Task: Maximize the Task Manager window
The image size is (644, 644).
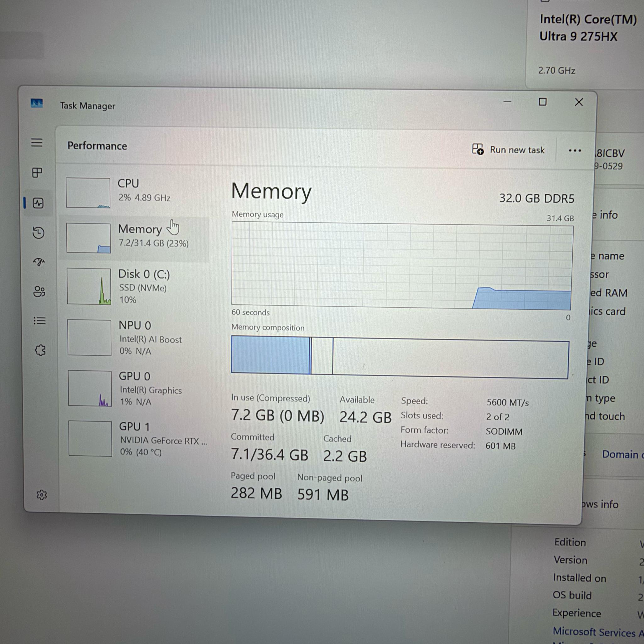Action: [543, 102]
